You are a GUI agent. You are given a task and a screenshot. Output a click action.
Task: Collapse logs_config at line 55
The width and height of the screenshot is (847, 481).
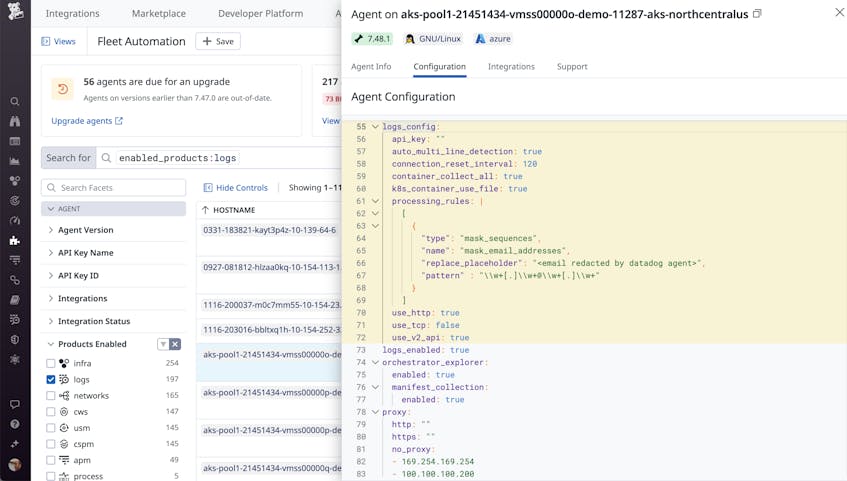pos(375,126)
